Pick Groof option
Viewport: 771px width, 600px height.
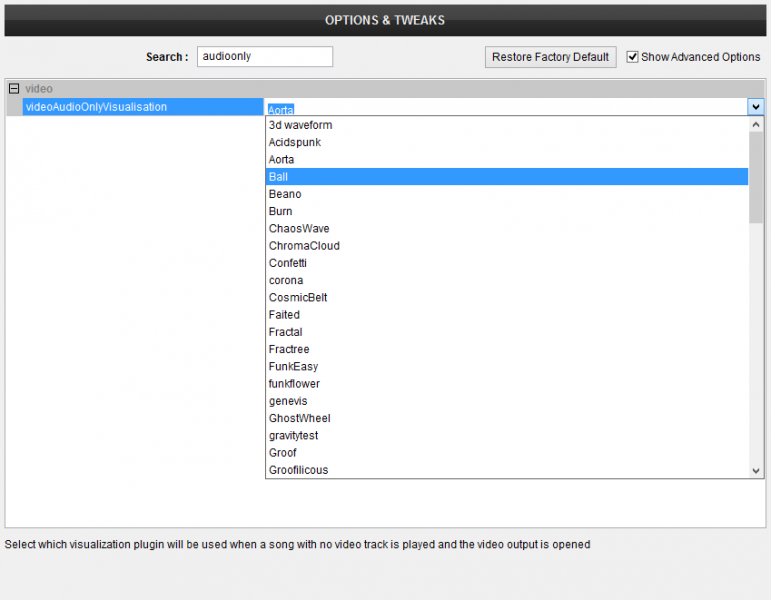(507, 452)
